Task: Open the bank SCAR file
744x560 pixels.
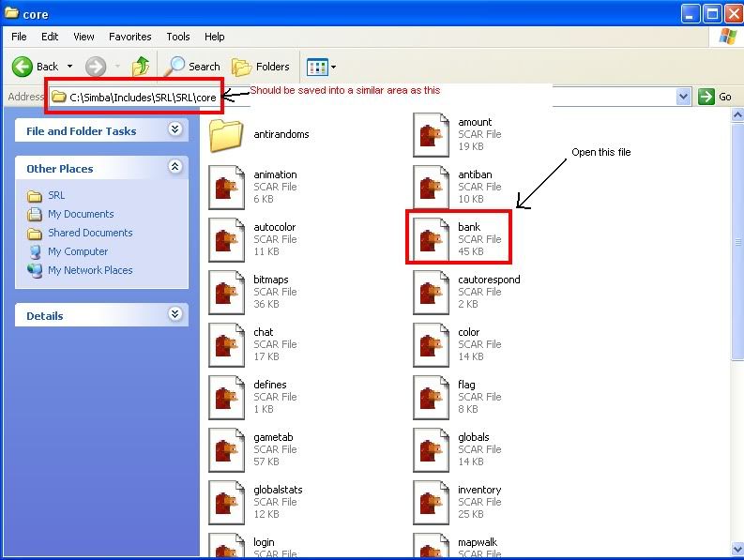Action: point(433,239)
